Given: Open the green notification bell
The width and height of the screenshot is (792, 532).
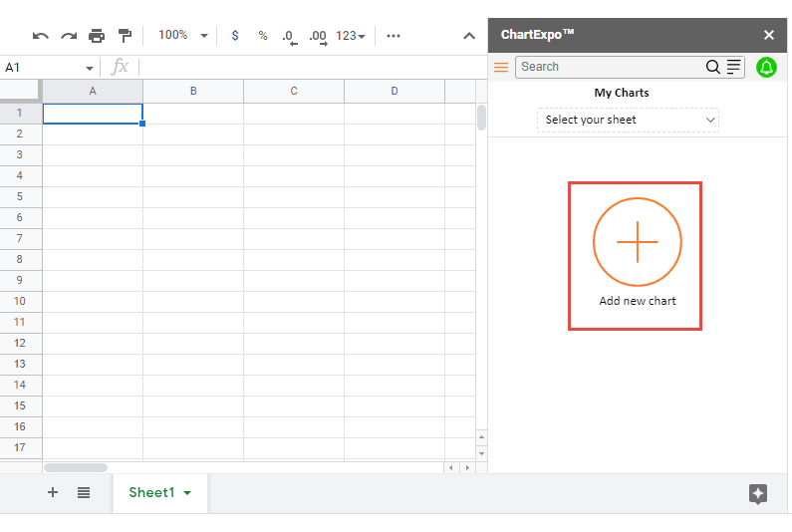Looking at the screenshot, I should (766, 67).
